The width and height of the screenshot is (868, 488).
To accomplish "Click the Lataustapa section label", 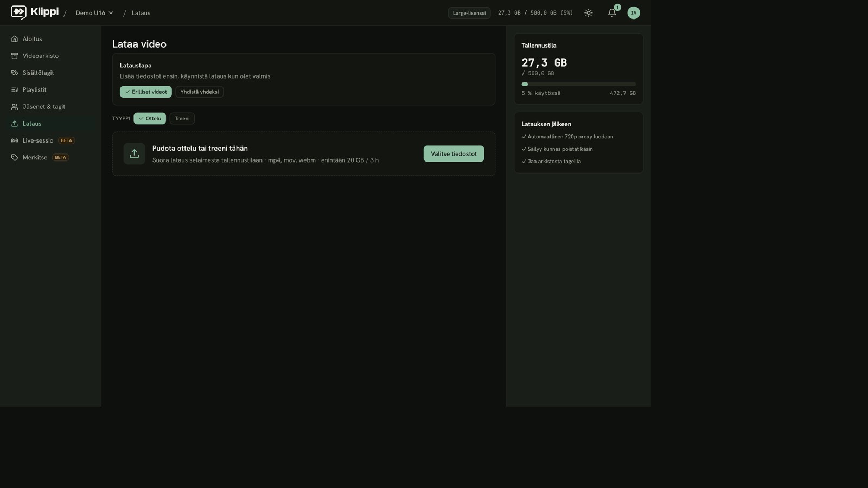I will click(x=136, y=66).
